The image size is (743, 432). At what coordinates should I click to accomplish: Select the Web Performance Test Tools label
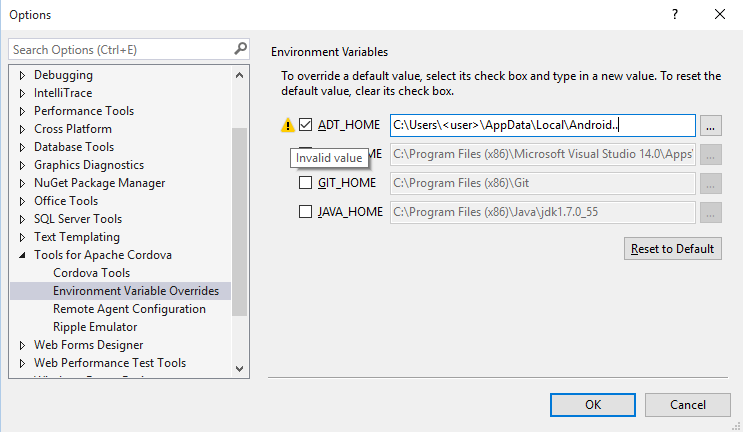110,363
